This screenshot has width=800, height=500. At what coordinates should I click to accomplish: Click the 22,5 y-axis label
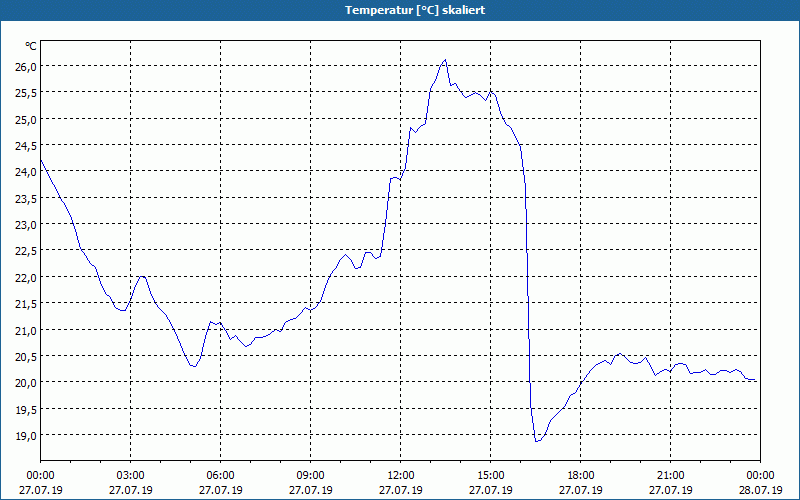24,251
